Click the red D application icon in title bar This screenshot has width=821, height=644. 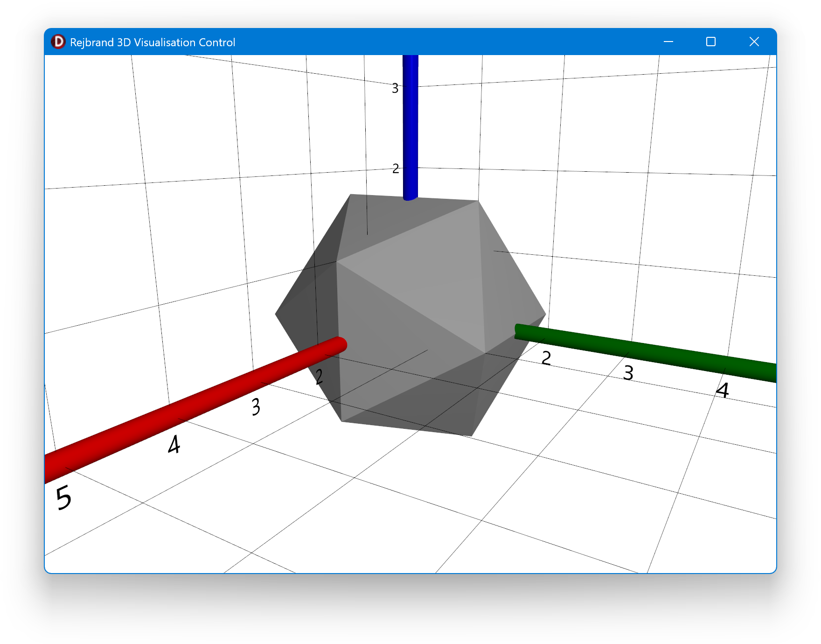58,42
